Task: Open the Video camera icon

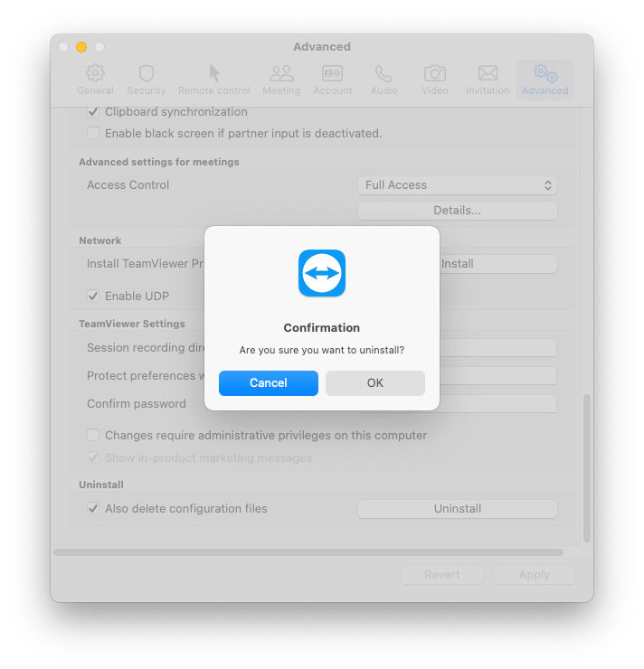Action: [435, 73]
